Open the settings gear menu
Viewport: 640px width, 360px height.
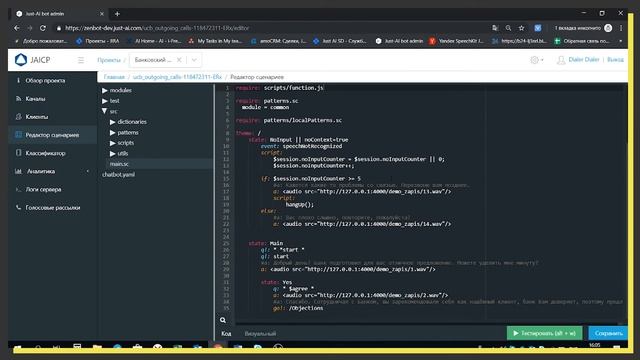tap(536, 60)
